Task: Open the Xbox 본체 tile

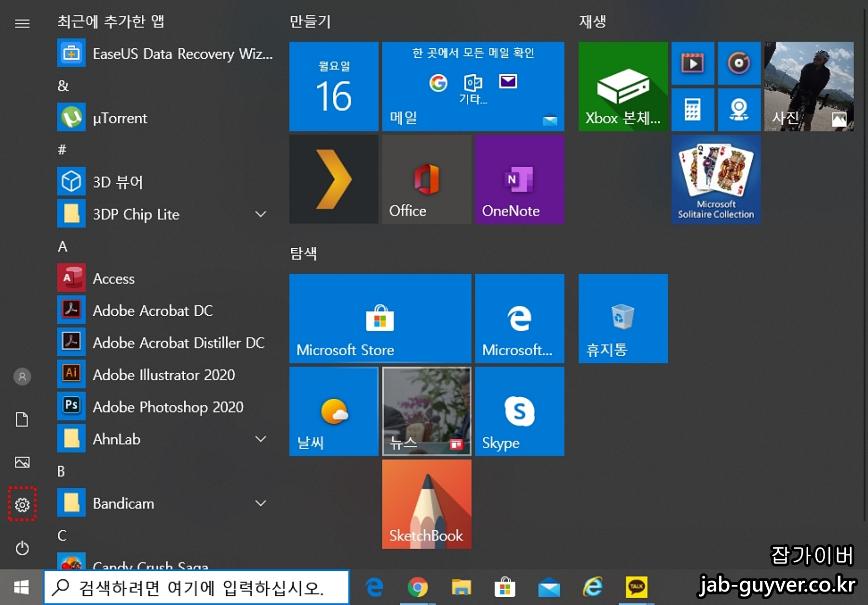Action: coord(623,86)
